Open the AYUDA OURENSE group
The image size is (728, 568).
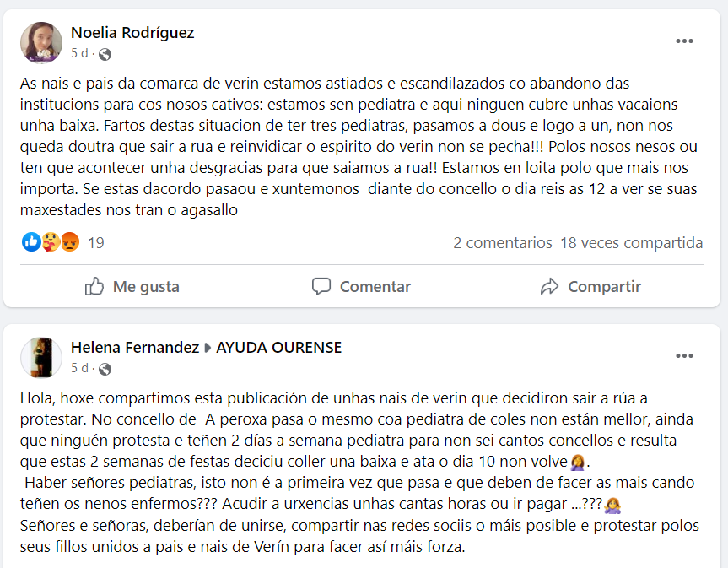click(278, 347)
